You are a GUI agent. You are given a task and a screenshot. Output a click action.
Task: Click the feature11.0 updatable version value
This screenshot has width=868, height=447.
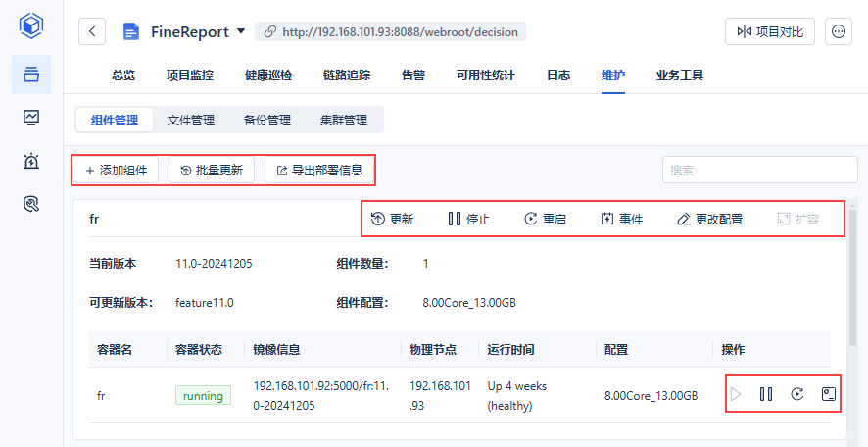[205, 303]
